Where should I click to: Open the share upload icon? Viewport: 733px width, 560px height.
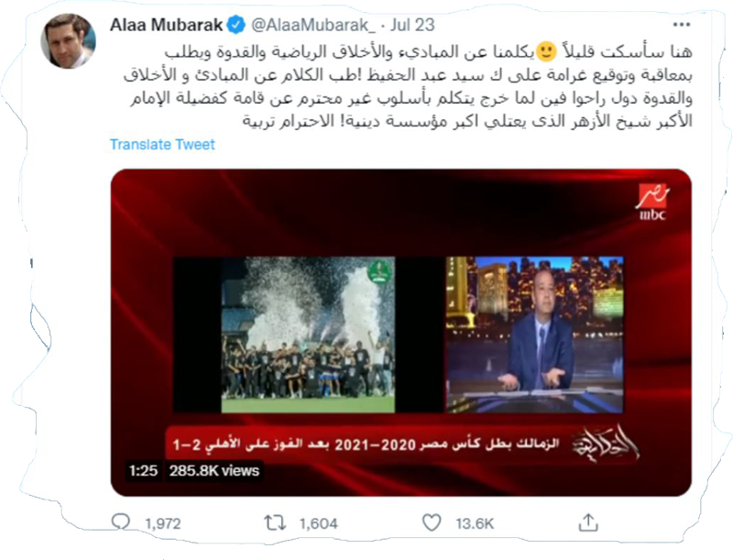point(588,522)
